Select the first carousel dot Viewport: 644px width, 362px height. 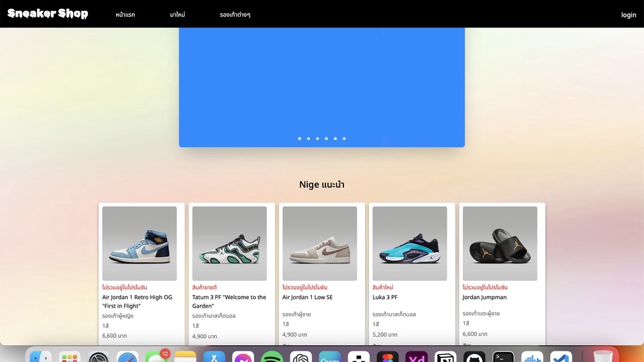point(299,139)
